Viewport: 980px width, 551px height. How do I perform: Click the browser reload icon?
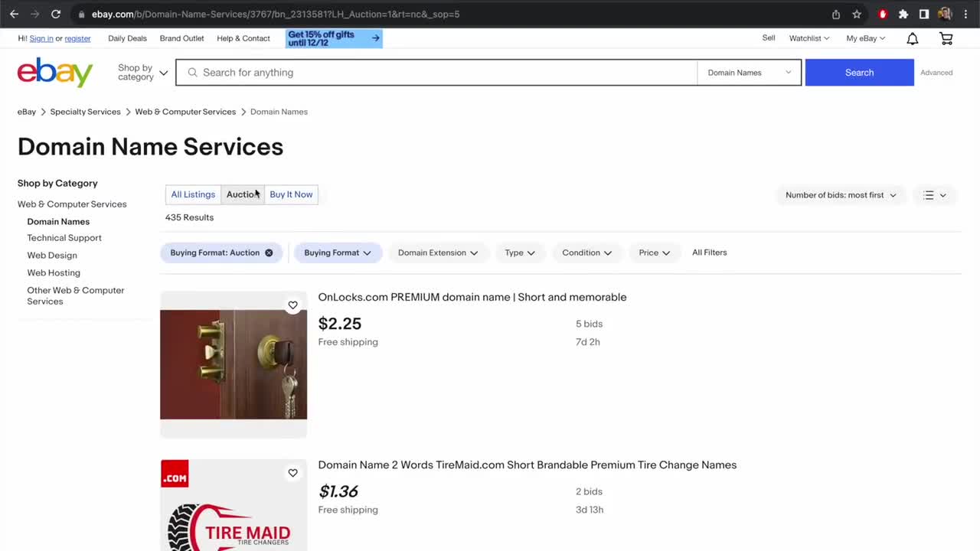(56, 14)
